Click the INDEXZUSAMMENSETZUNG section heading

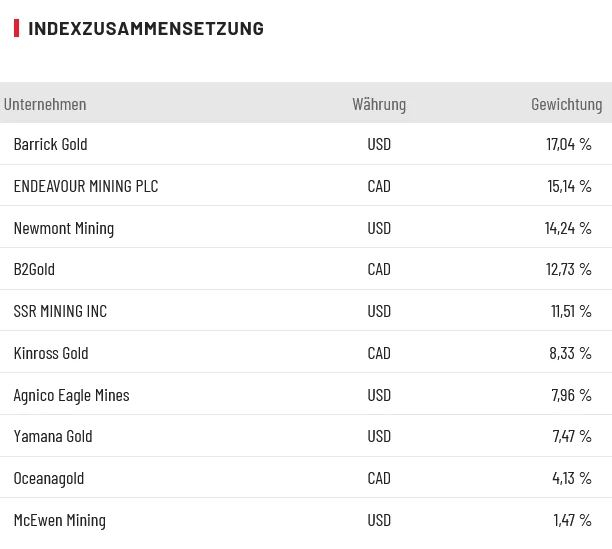(146, 28)
